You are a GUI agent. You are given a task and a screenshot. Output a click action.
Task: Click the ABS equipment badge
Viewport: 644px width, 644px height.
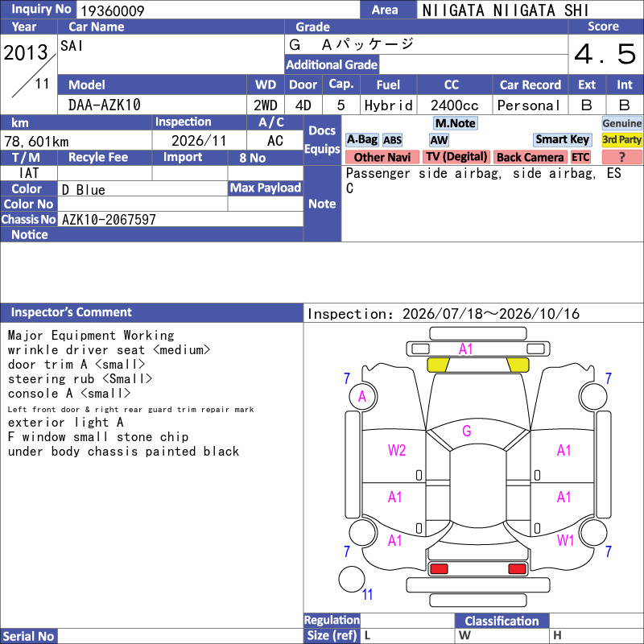[x=392, y=140]
